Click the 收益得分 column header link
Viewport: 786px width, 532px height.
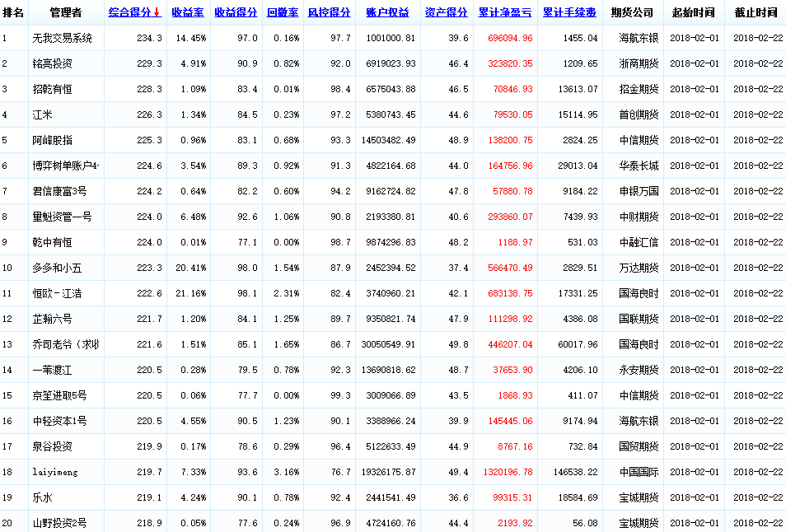pyautogui.click(x=235, y=13)
